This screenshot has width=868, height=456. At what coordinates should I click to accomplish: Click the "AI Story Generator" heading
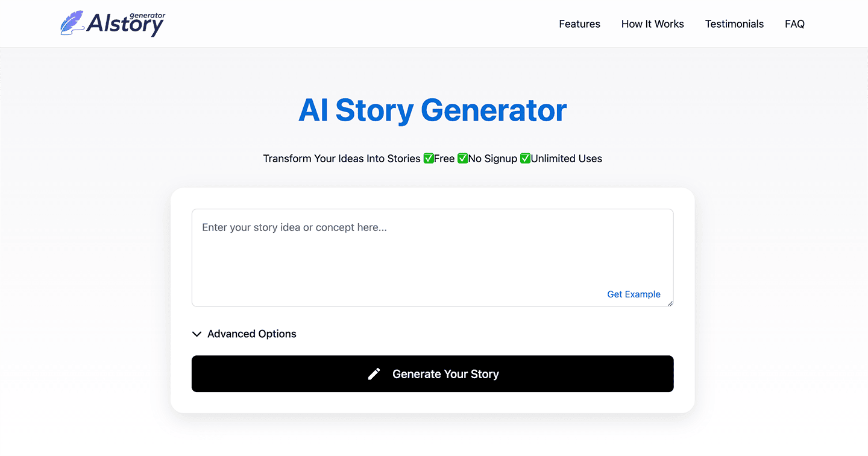[432, 110]
